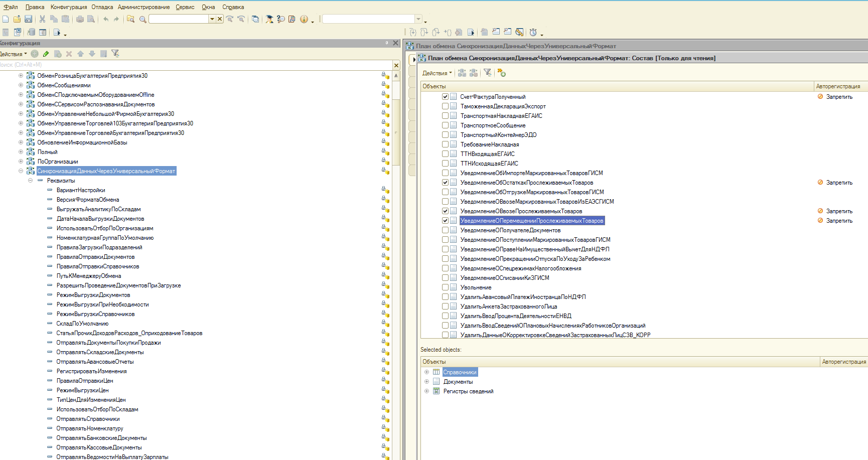Open the main toolbar search combo dropdown arrow
Viewport: 868px width, 460px height.
coord(212,19)
